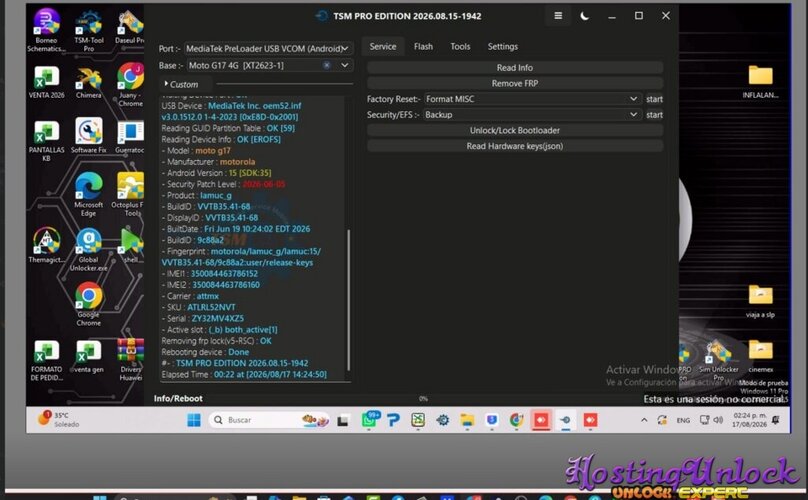Select the Model moto g17 log line
808x500 pixels.
coord(196,151)
